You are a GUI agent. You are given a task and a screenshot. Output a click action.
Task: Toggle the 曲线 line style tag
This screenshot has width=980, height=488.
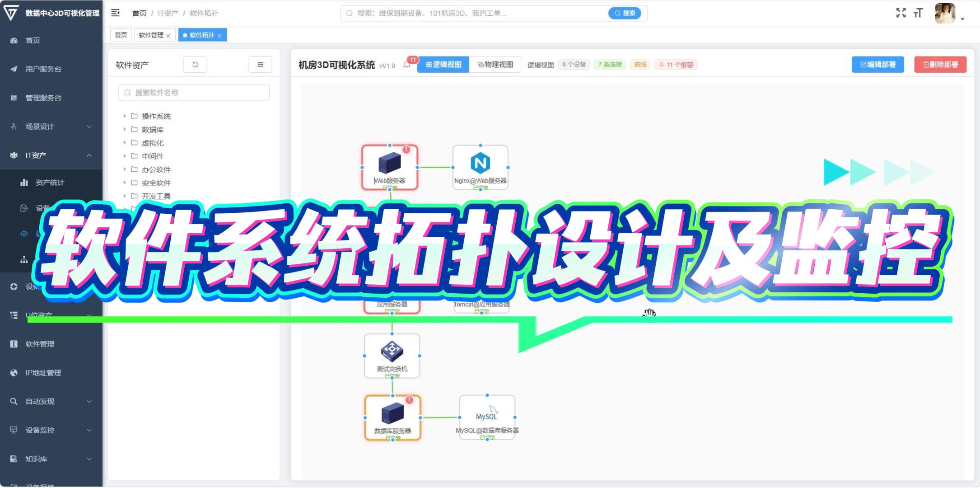coord(640,65)
